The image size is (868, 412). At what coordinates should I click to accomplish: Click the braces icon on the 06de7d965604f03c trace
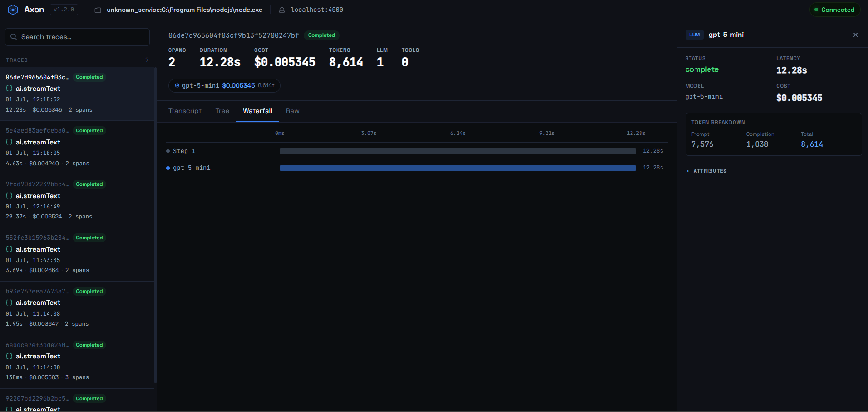pyautogui.click(x=9, y=89)
